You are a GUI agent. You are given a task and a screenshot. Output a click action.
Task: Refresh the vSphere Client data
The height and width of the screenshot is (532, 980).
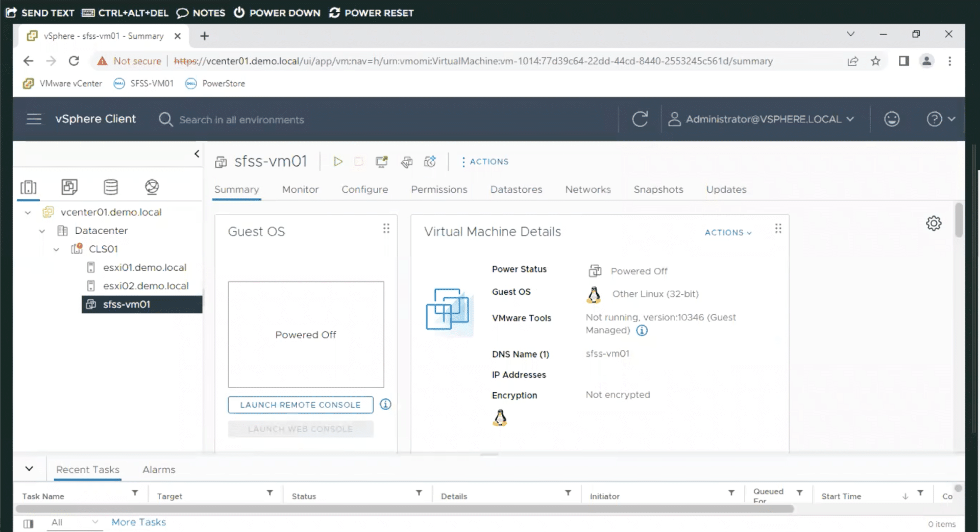point(640,119)
